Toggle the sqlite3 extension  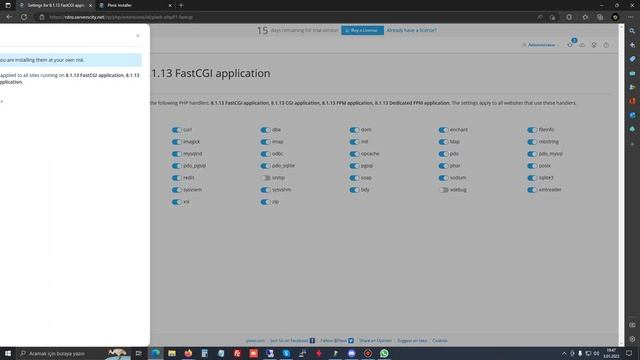(x=532, y=178)
